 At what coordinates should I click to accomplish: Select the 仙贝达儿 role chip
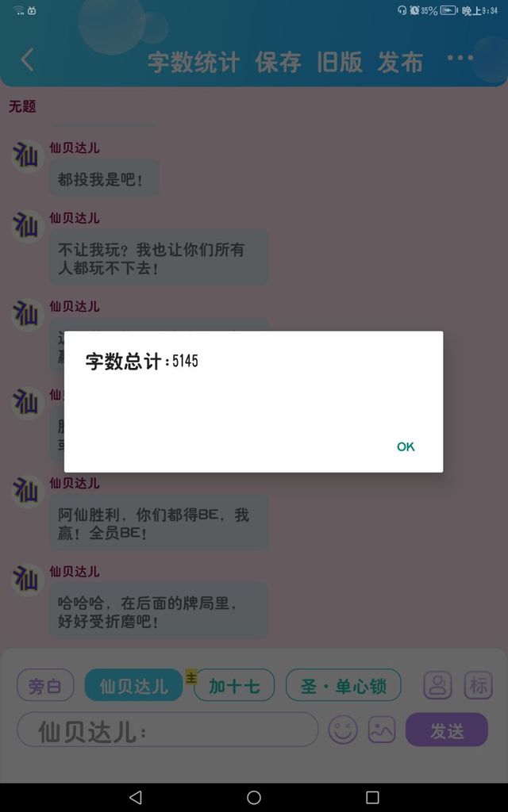[133, 686]
